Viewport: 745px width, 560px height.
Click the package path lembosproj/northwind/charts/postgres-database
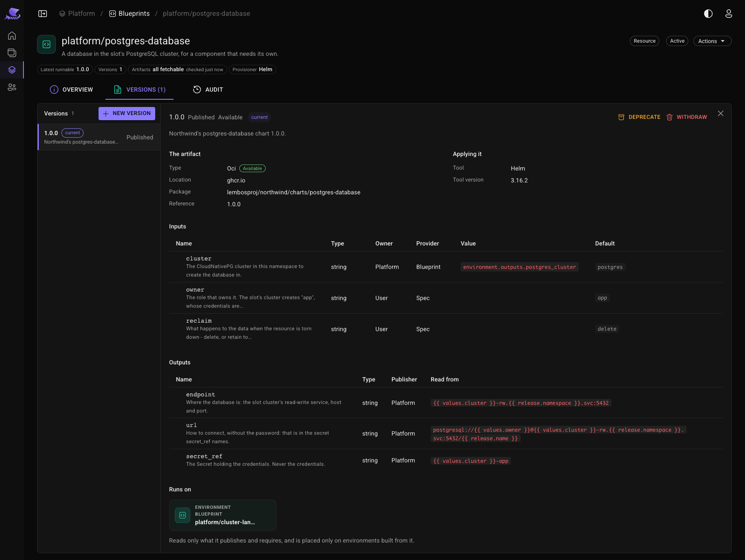coord(294,192)
